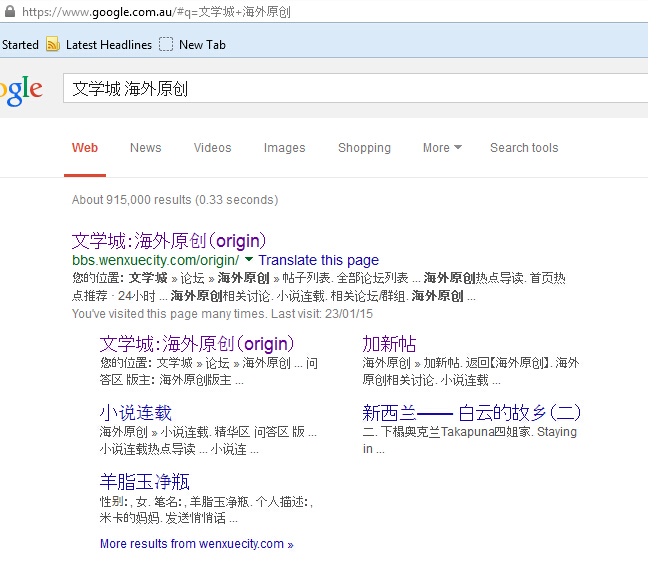The width and height of the screenshot is (648, 573).
Task: Switch to the News tab
Action: click(145, 147)
